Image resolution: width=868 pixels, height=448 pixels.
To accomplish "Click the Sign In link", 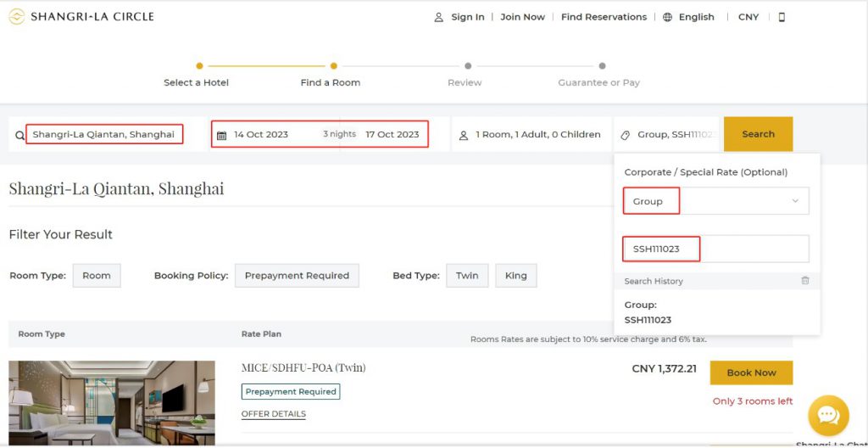I will pyautogui.click(x=467, y=17).
